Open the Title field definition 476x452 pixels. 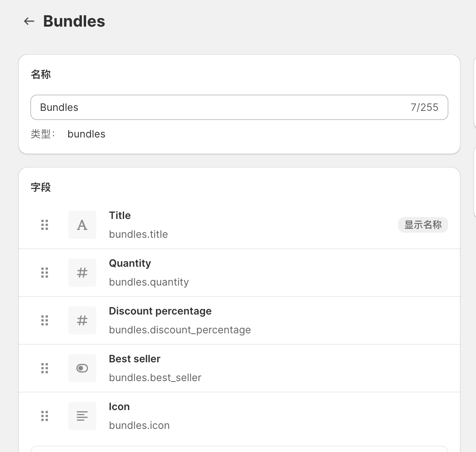click(x=120, y=215)
